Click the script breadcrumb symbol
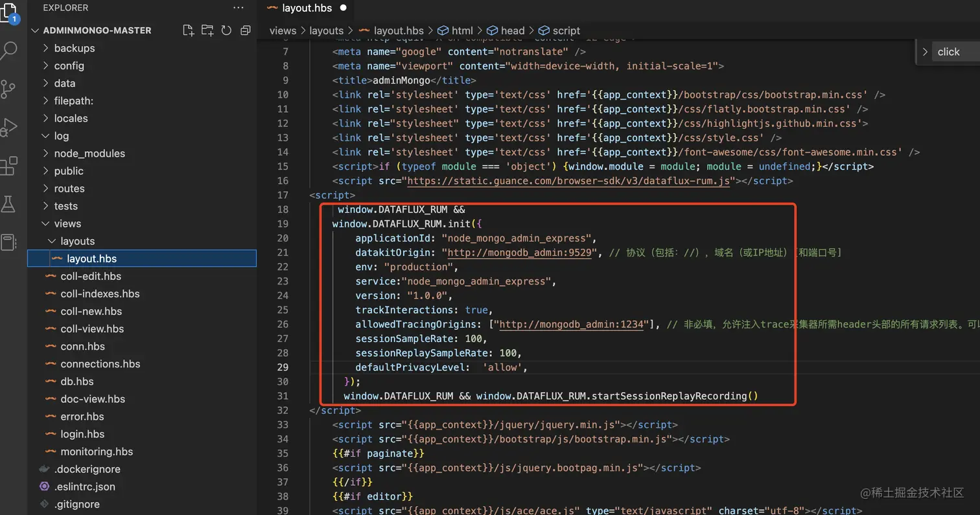 [x=559, y=30]
